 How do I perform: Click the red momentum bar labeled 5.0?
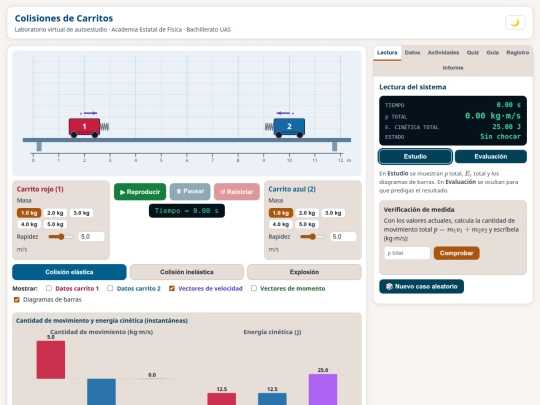click(x=51, y=360)
